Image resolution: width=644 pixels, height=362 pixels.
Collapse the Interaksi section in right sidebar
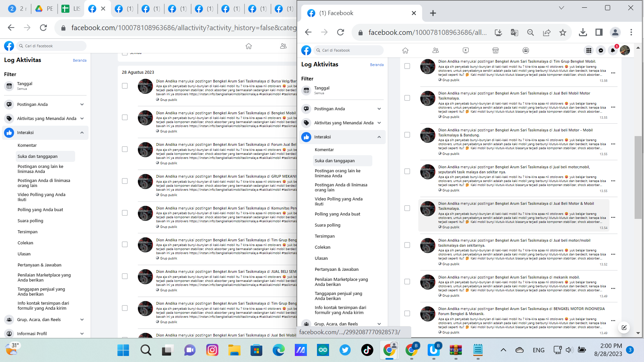coord(379,137)
